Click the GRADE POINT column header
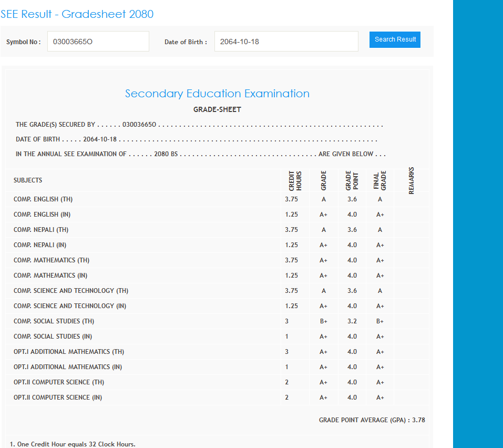This screenshot has height=448, width=503. coord(352,180)
